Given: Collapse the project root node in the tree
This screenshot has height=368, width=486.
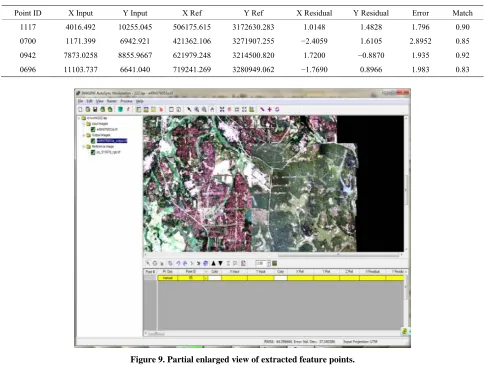Looking at the screenshot, I should tap(80, 118).
